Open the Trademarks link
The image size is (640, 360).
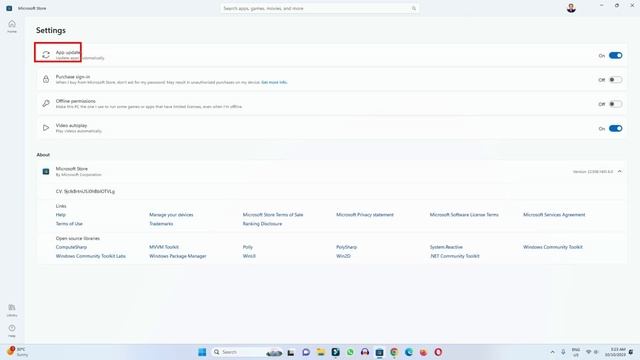(161, 224)
